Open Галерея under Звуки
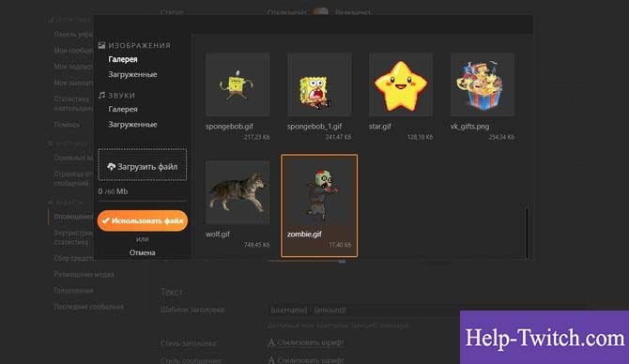629x364 pixels. (x=123, y=109)
